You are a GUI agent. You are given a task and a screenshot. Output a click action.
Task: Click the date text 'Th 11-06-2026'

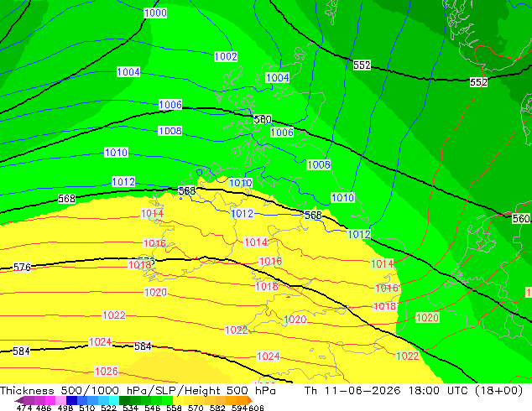point(352,391)
